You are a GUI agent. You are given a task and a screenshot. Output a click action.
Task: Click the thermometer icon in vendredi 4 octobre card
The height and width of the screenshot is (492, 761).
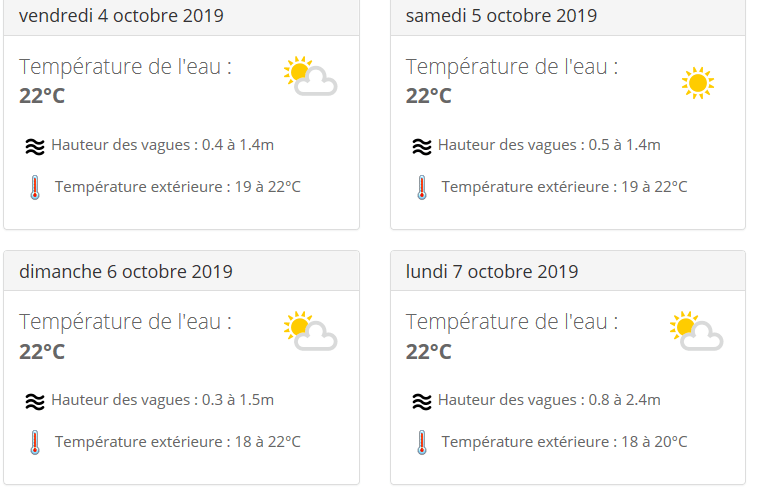pyautogui.click(x=35, y=187)
